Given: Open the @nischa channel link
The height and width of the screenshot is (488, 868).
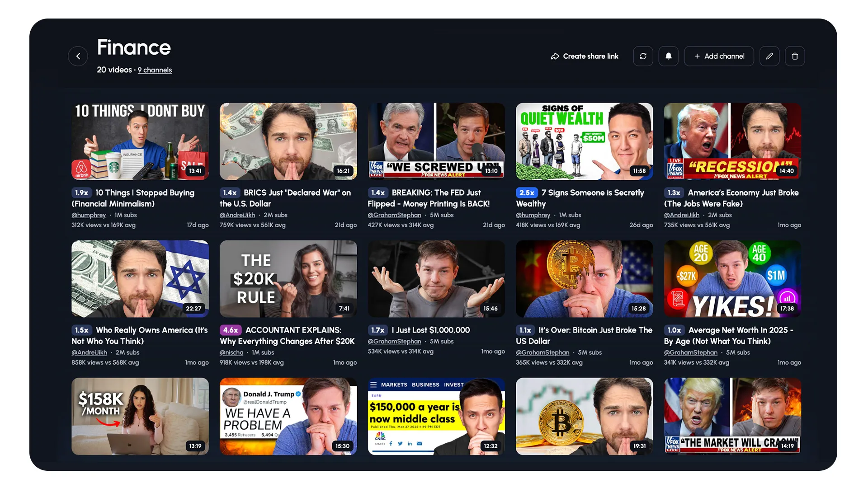Looking at the screenshot, I should [231, 352].
